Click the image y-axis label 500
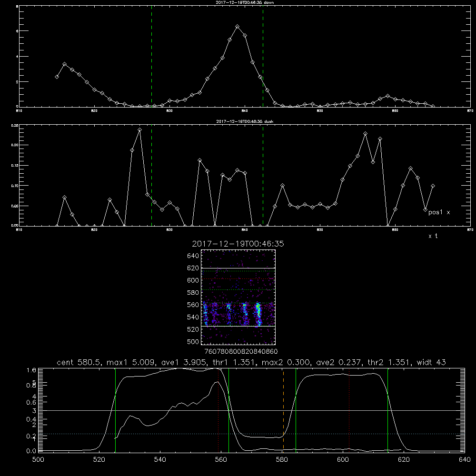 (193, 341)
